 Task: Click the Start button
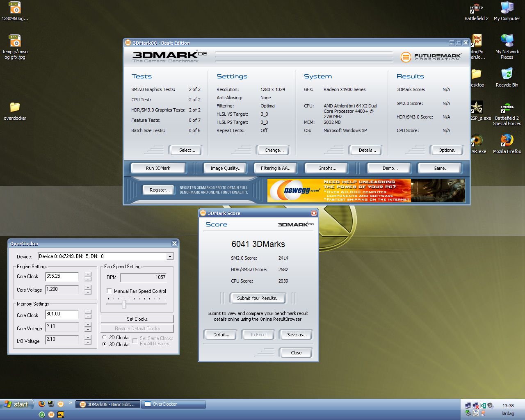(x=16, y=404)
